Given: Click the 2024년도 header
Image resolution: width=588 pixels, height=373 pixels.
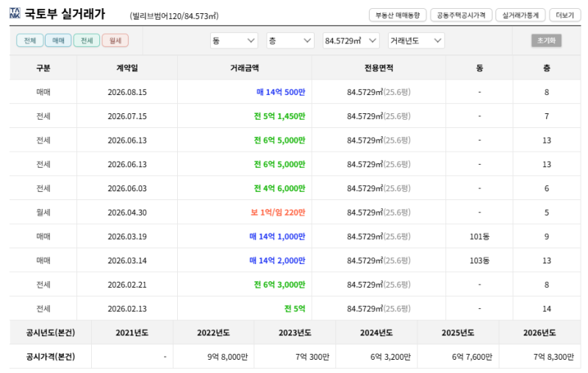Looking at the screenshot, I should coord(376,333).
